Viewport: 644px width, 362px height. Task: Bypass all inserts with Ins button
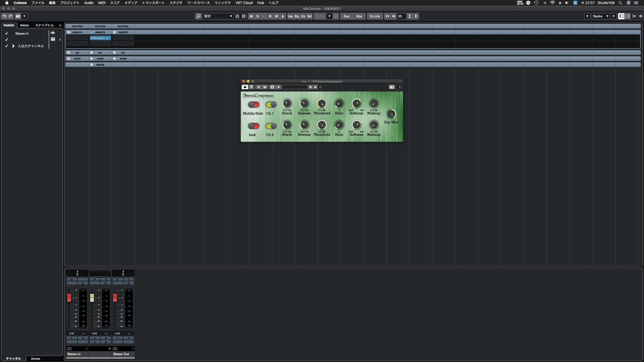point(291,16)
